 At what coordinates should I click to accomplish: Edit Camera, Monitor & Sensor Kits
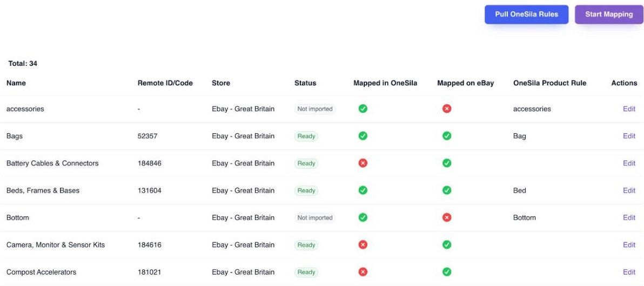pyautogui.click(x=629, y=244)
